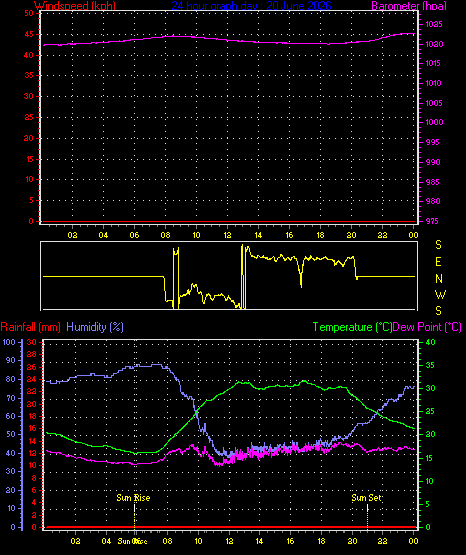466x555 pixels.
Task: Click the green temperature curve
Action: [x=229, y=418]
